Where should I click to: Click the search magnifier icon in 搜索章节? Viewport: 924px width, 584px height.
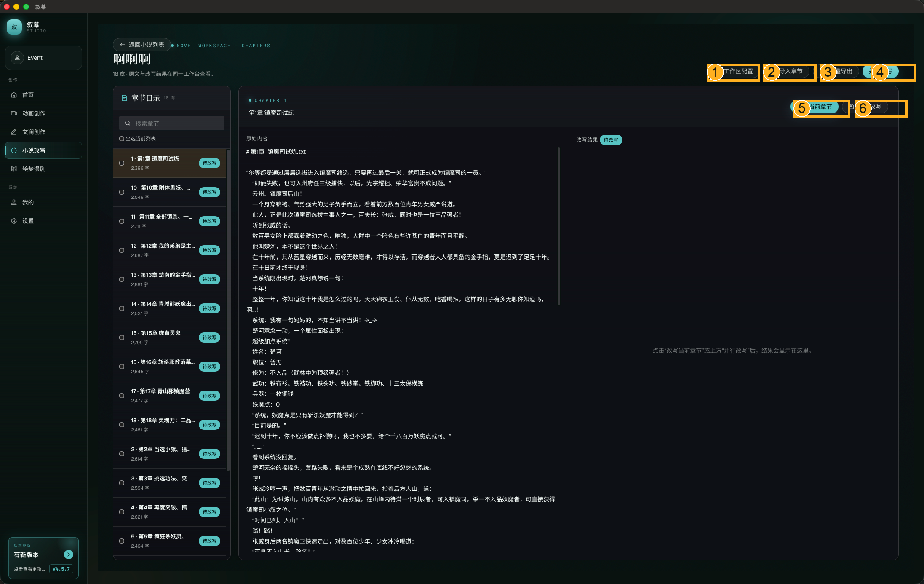click(128, 123)
